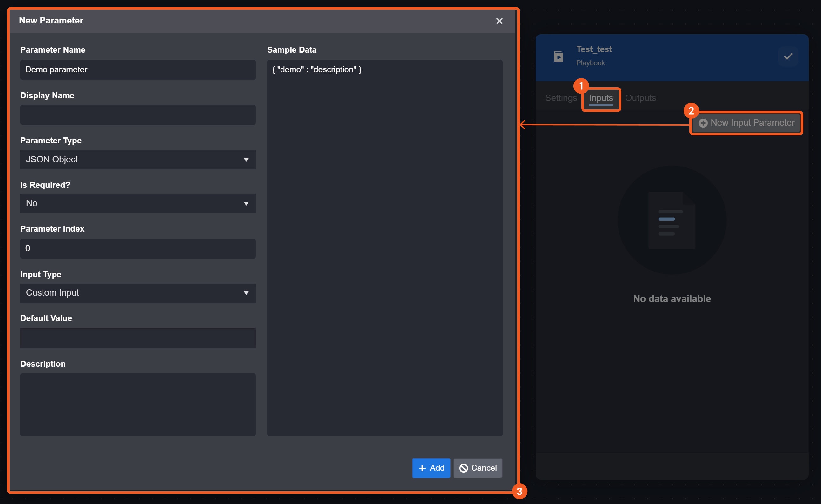Expand the Is Required? dropdown arrow

pos(246,203)
